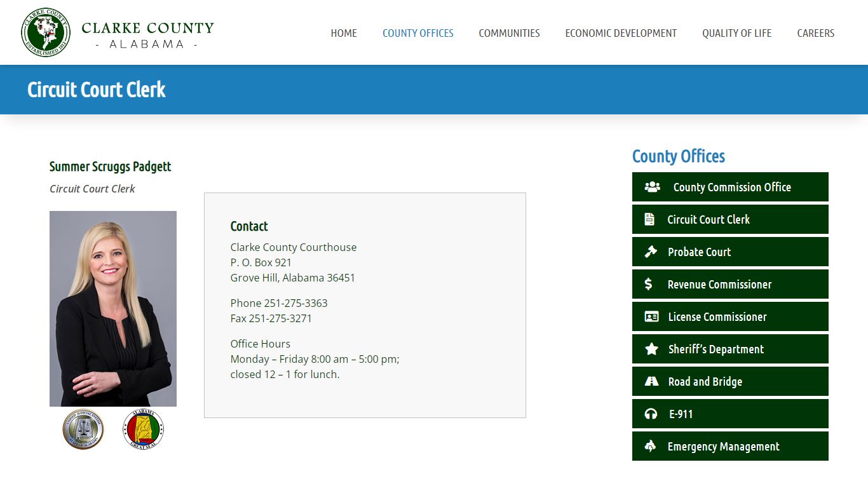Click the Grove Hill, Alabama 36451 address line
The width and height of the screenshot is (868, 488).
(x=293, y=278)
